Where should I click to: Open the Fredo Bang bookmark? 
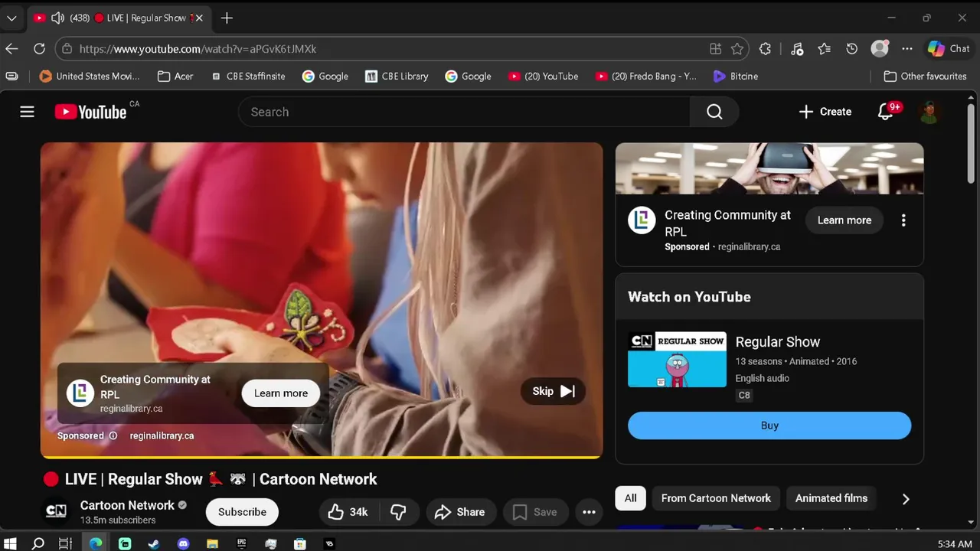click(646, 76)
